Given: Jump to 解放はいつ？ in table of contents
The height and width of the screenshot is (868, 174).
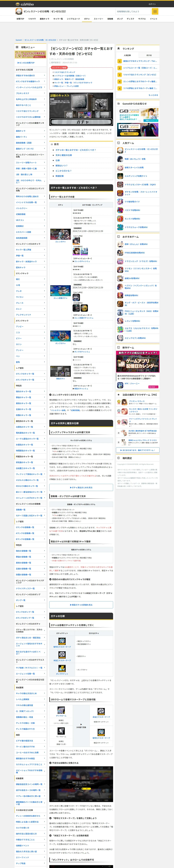Looking at the screenshot, I should pyautogui.click(x=61, y=165).
